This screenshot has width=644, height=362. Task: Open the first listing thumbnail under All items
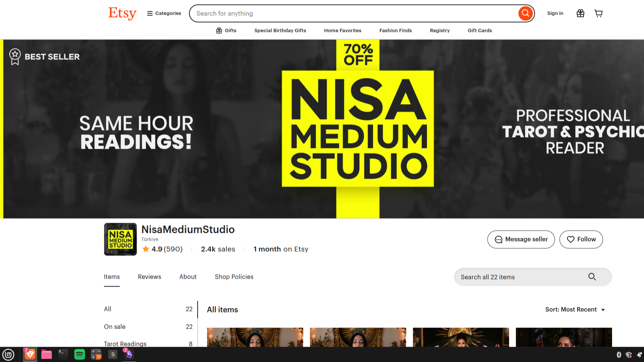(x=255, y=337)
